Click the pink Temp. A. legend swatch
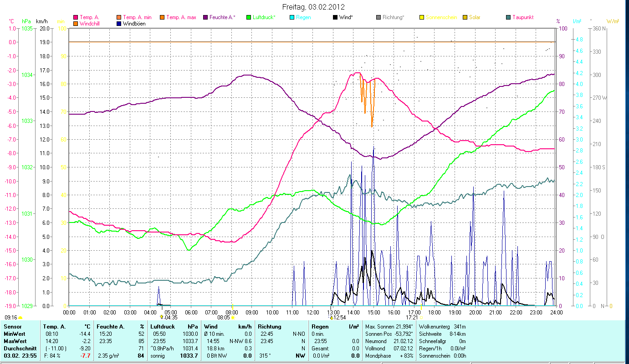Screen dimensions: 629x364 click(x=75, y=18)
